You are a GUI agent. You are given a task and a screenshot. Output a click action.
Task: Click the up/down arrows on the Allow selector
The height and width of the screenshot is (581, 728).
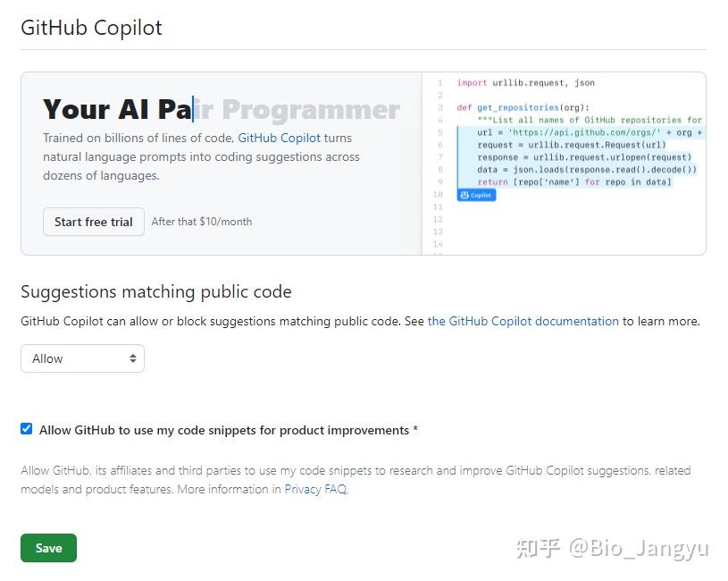[132, 358]
